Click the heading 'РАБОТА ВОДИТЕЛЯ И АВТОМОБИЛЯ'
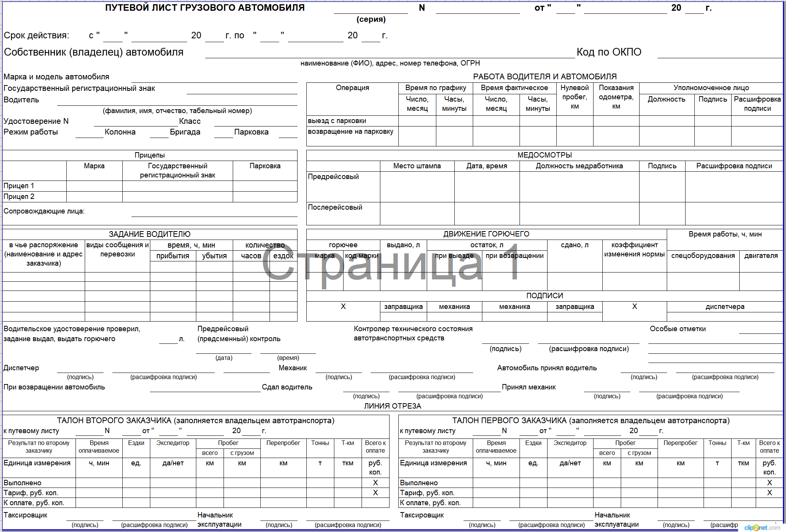This screenshot has height=532, width=786. point(545,77)
